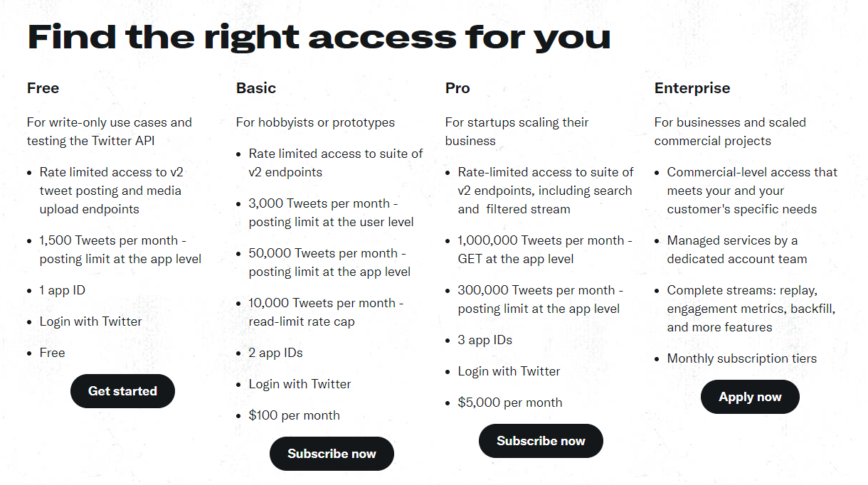This screenshot has width=868, height=485.
Task: Click "Managed services by a dedicated account team"
Action: (x=736, y=250)
